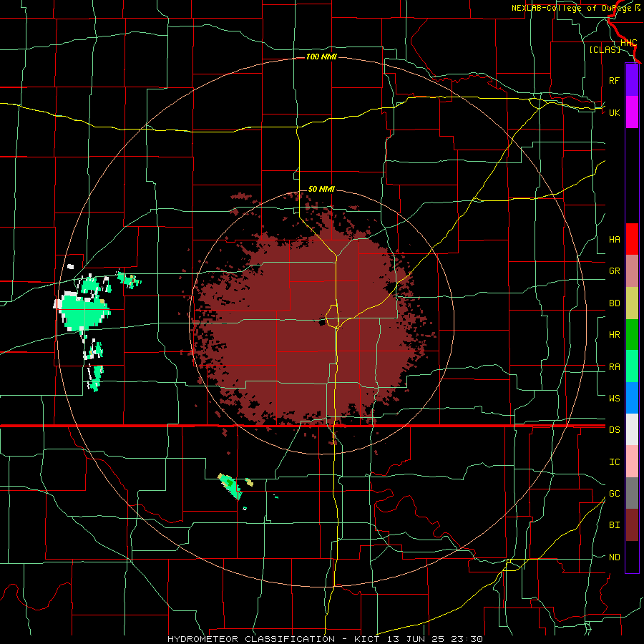The width and height of the screenshot is (644, 644).
Task: Click the "[CLAS]" units label
Action: 605,49
